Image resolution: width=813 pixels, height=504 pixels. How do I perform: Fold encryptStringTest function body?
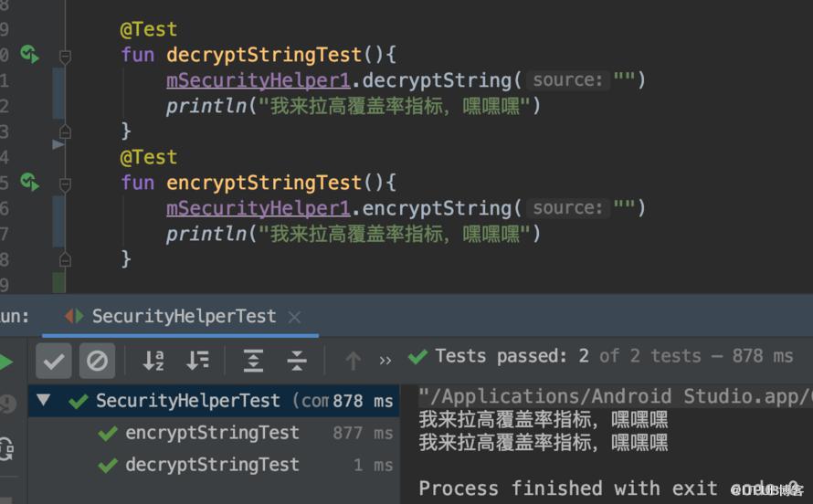point(65,184)
